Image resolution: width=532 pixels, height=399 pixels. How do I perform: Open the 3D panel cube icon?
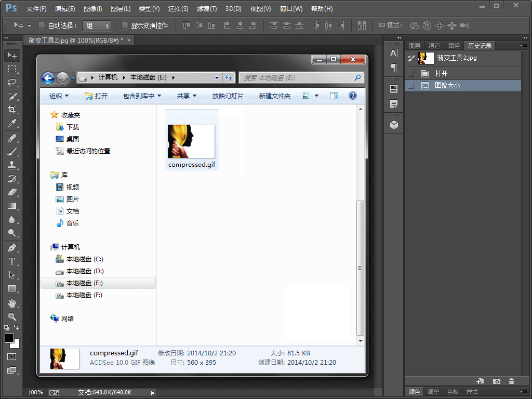[394, 125]
